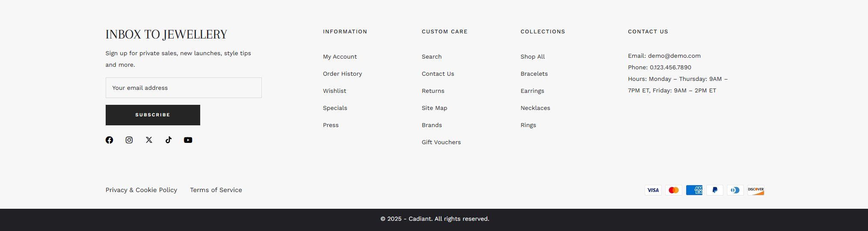Open the Instagram social icon
The width and height of the screenshot is (868, 231).
click(129, 140)
